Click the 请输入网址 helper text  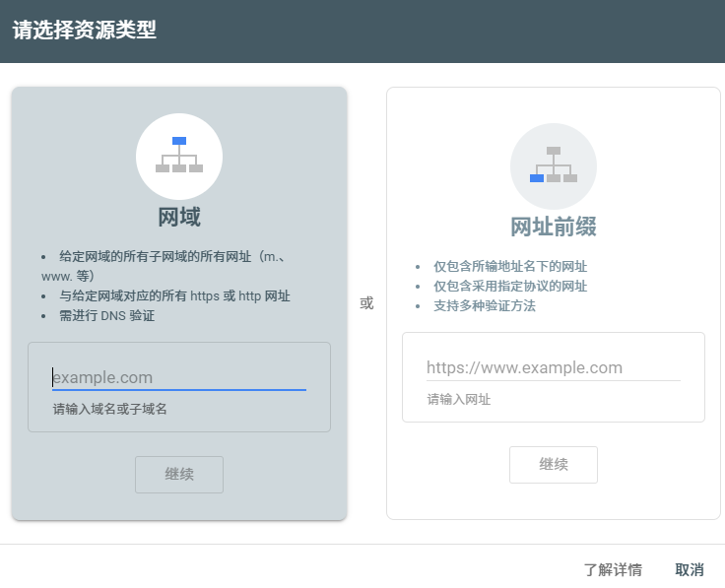[458, 399]
